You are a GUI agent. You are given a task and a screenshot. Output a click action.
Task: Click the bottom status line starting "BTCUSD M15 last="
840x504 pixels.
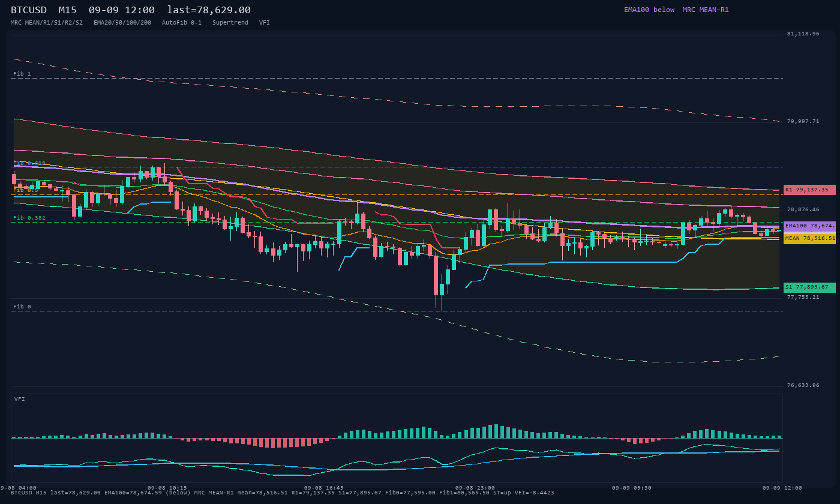click(x=283, y=493)
